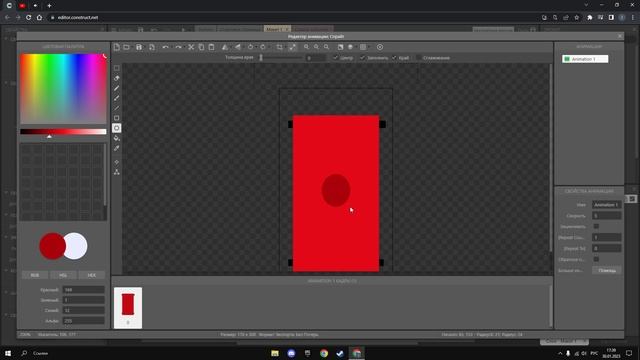
Task: Toggle the Центр checkbox
Action: point(336,58)
